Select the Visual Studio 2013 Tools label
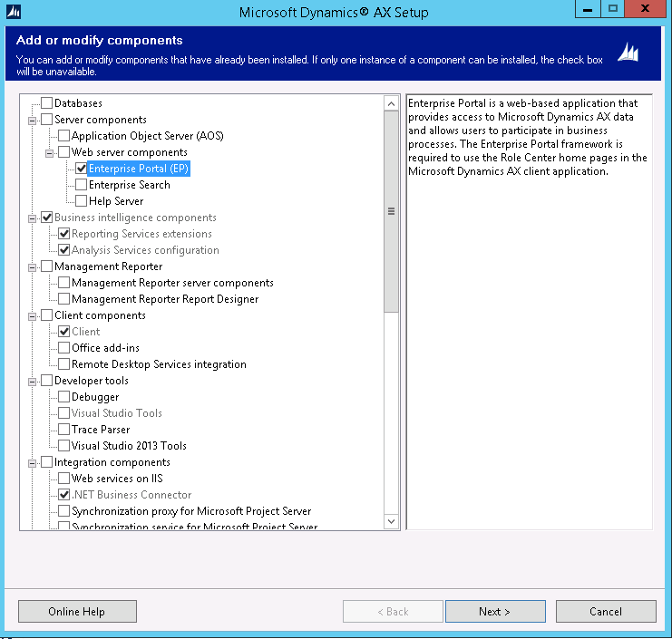The width and height of the screenshot is (672, 639). pos(129,445)
